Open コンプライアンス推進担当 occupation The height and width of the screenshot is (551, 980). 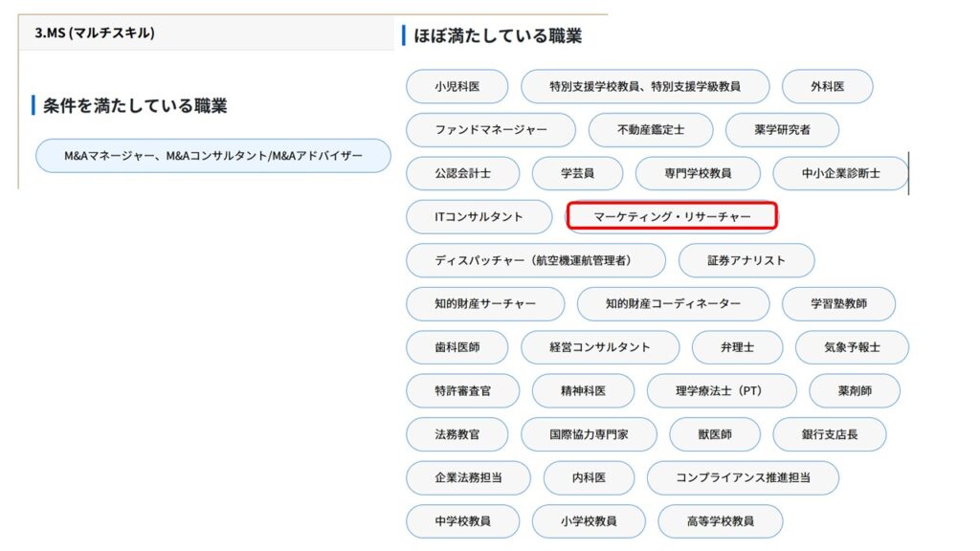coord(742,478)
